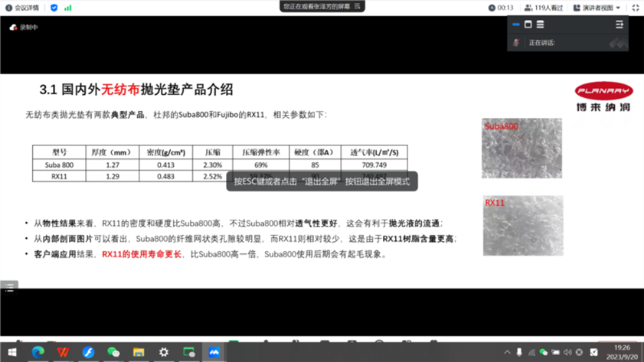
Task: Click table value 2.30%
Action: coord(212,165)
